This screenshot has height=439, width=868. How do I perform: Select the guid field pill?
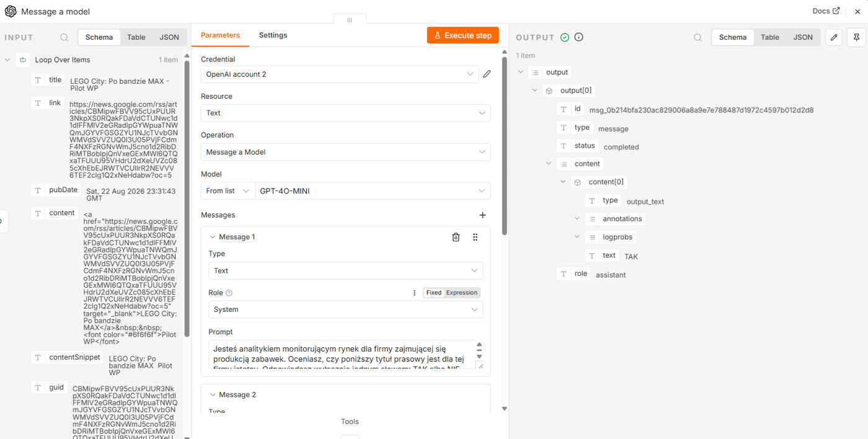tap(49, 388)
